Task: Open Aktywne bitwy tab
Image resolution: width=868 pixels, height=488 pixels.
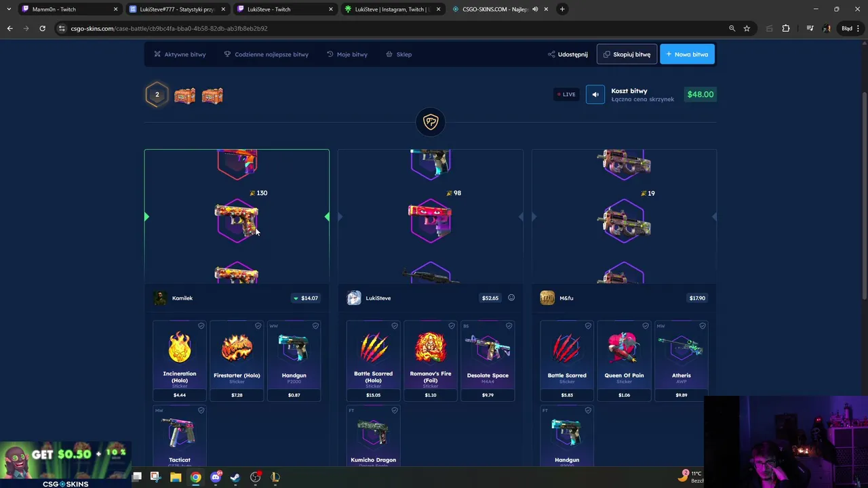Action: point(180,54)
